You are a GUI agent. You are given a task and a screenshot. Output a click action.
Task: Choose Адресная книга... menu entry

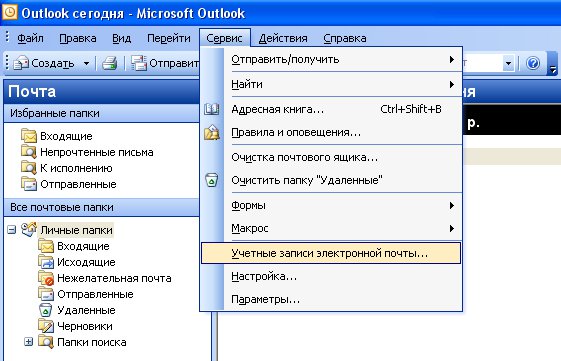(331, 109)
